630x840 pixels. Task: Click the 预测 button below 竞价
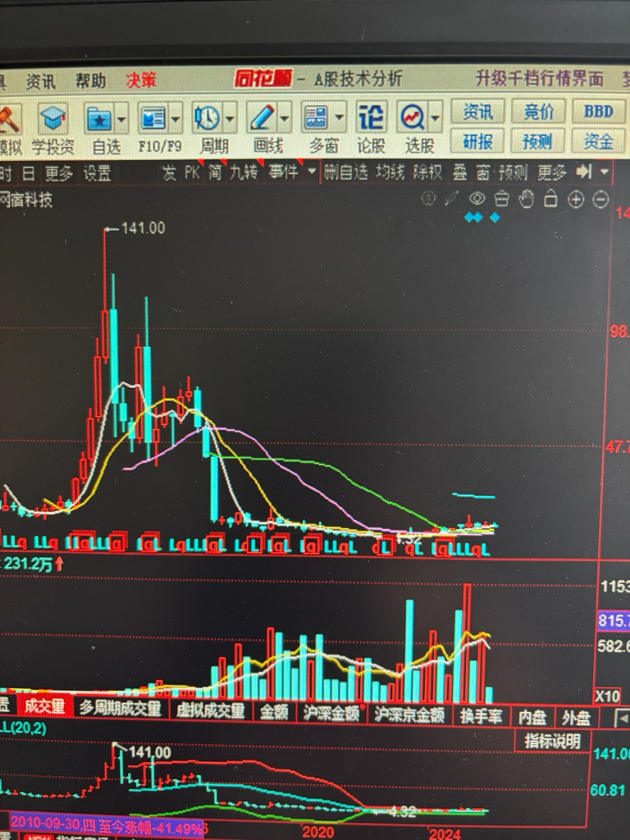point(538,141)
